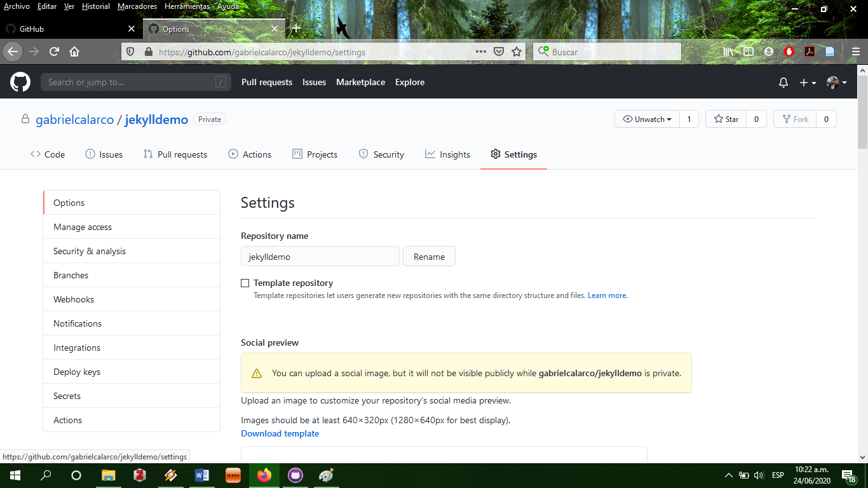The width and height of the screenshot is (868, 488).
Task: Enable the Template repository checkbox
Action: pyautogui.click(x=245, y=283)
